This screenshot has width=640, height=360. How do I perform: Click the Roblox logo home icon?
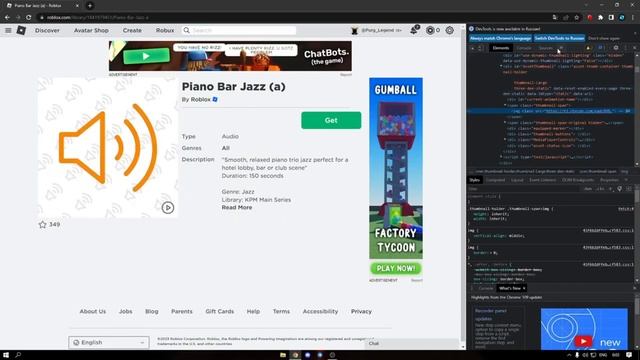21,30
